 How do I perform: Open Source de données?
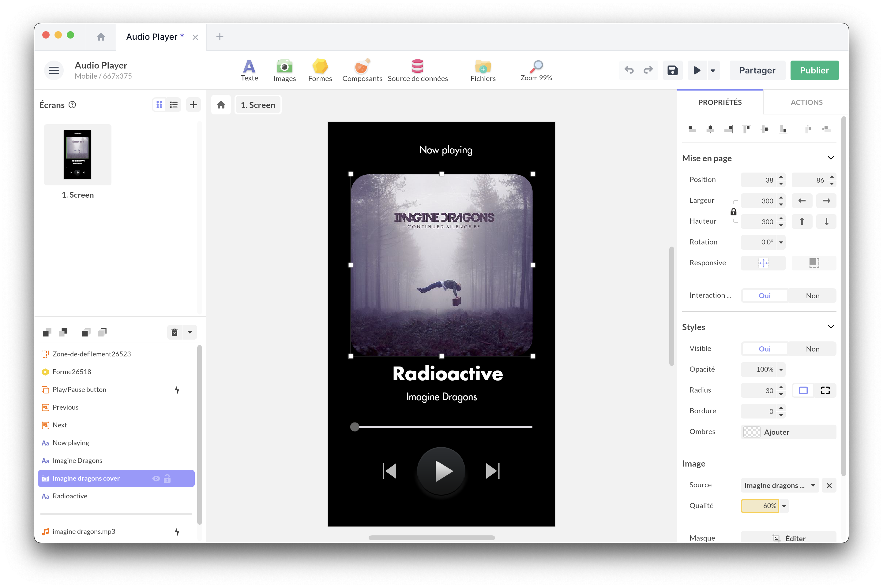[x=417, y=70]
